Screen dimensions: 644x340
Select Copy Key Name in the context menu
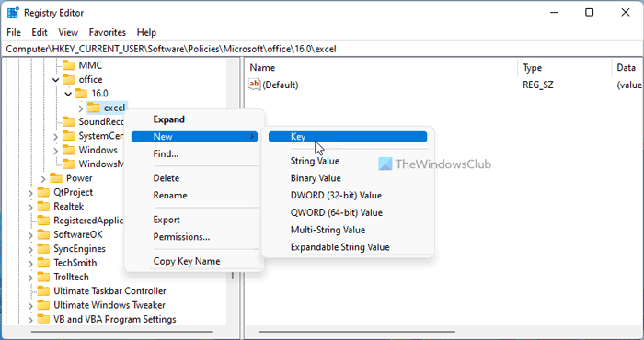[x=187, y=261]
